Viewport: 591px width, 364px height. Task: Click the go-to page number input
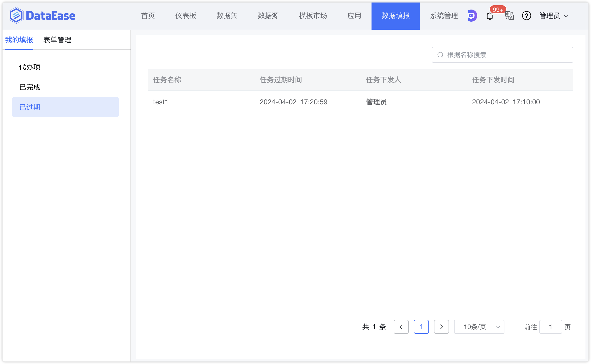click(550, 327)
